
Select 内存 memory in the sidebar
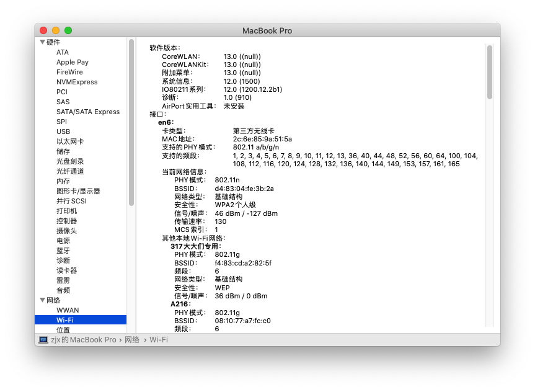[x=63, y=181]
